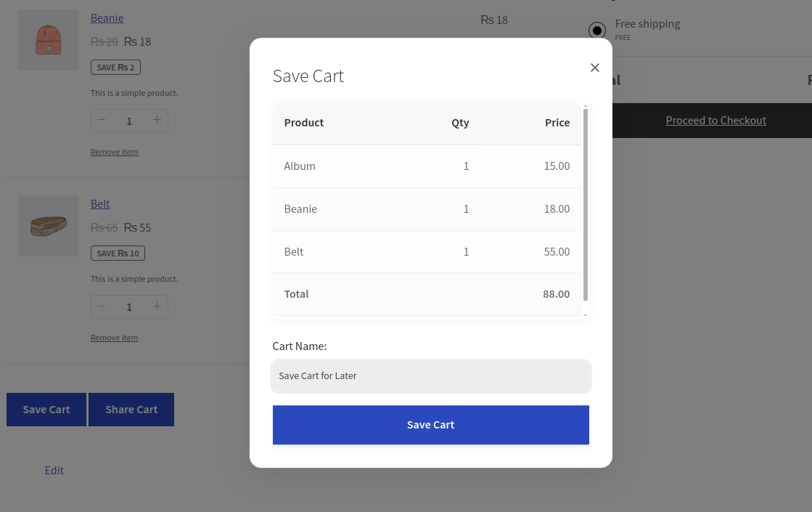Select the Free shipping option

(596, 31)
